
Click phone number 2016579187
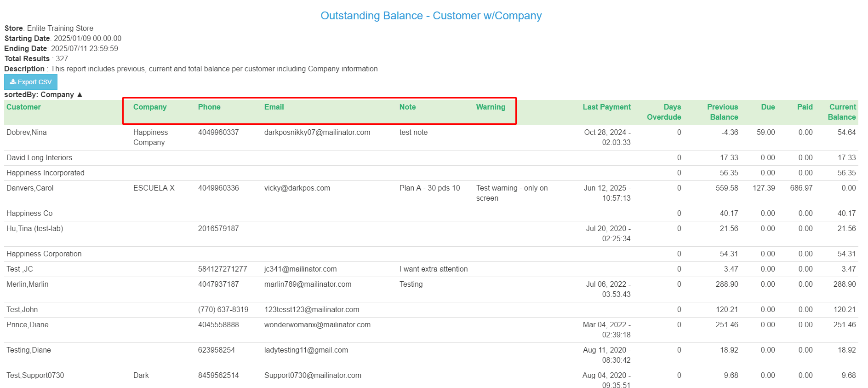218,228
